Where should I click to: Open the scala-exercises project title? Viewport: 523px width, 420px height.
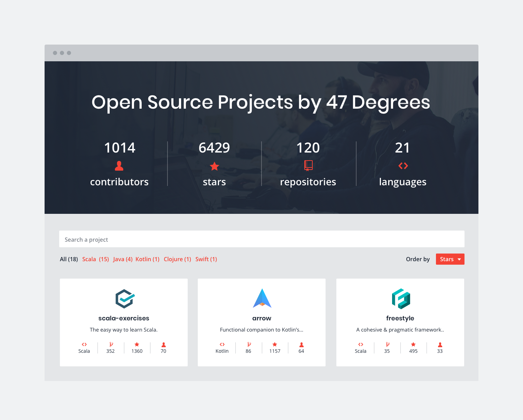click(124, 318)
